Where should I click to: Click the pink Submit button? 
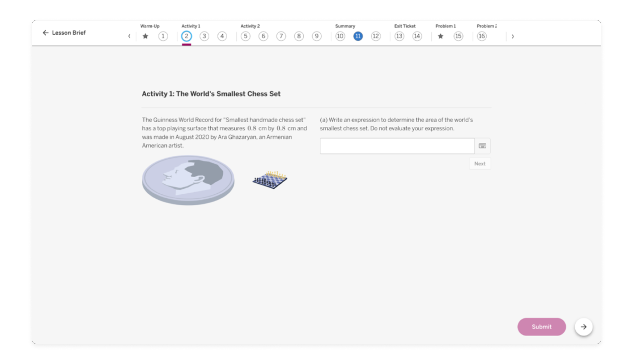click(x=542, y=327)
